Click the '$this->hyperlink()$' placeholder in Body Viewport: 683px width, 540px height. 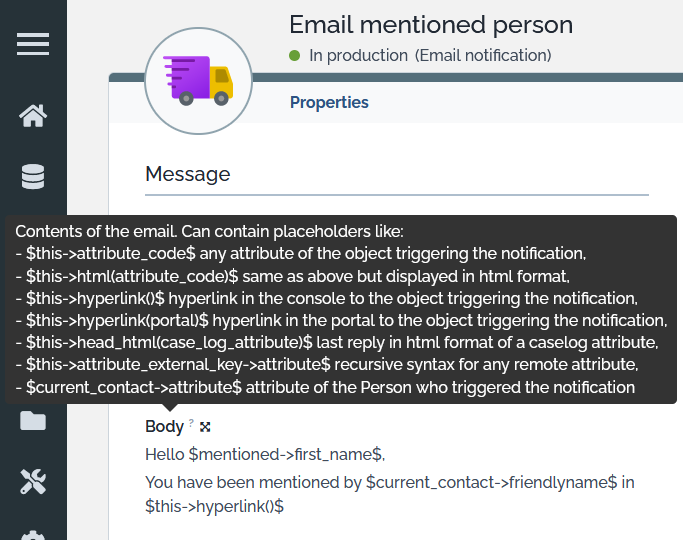point(215,507)
